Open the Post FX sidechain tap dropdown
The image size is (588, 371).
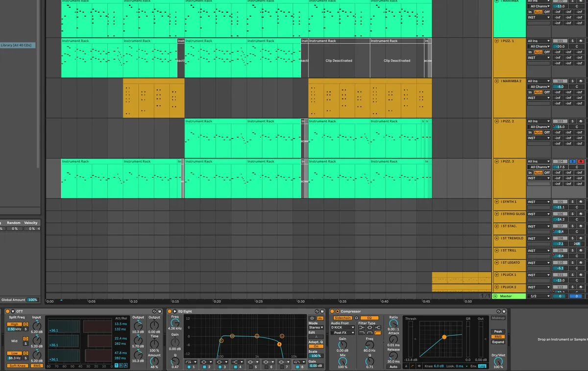[343, 333]
